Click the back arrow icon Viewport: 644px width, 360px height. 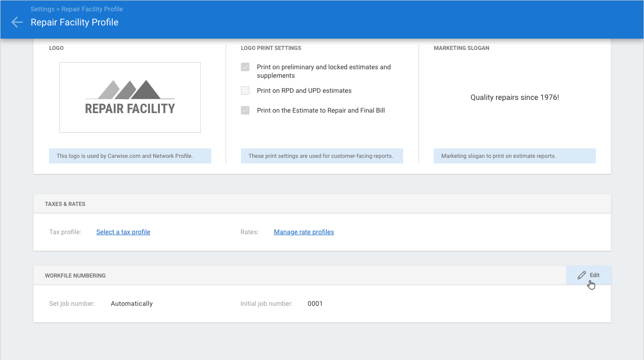click(x=17, y=22)
